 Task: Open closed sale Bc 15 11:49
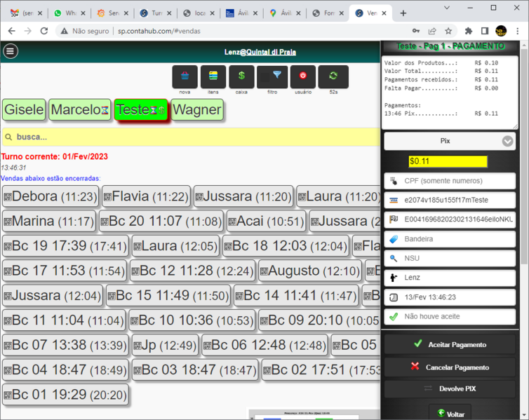pyautogui.click(x=168, y=296)
